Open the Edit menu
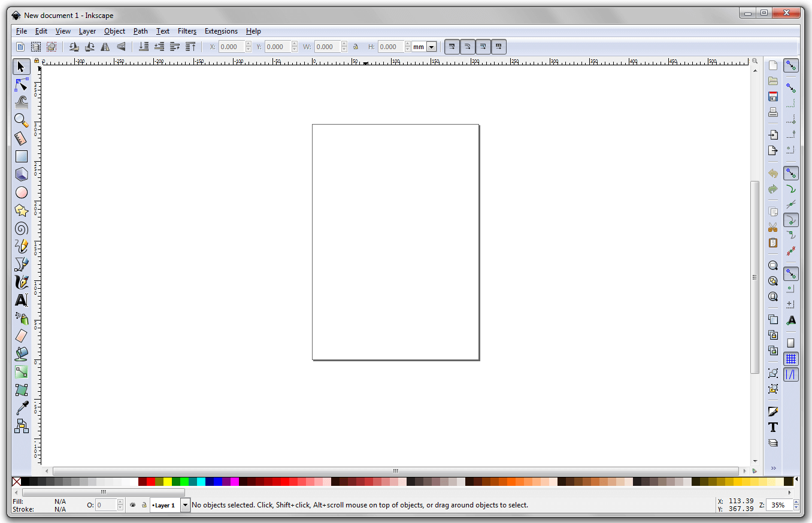Screen dimensions: 812x523 point(41,31)
